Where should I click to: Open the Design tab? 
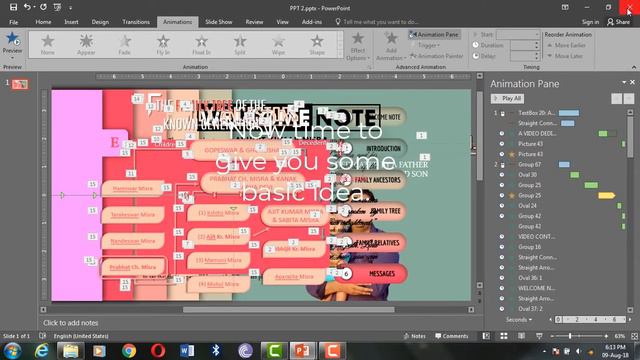[x=100, y=22]
